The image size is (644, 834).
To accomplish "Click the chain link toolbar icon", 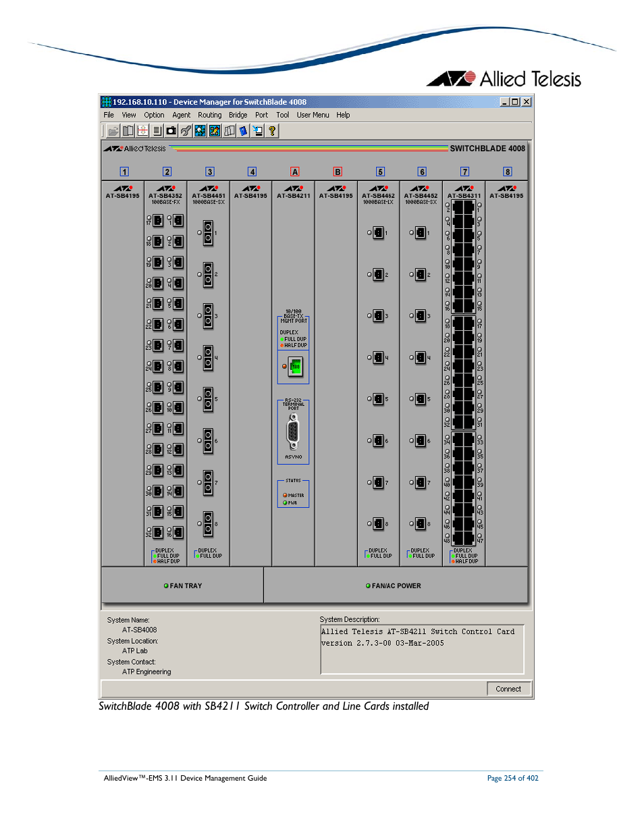I will click(x=186, y=131).
